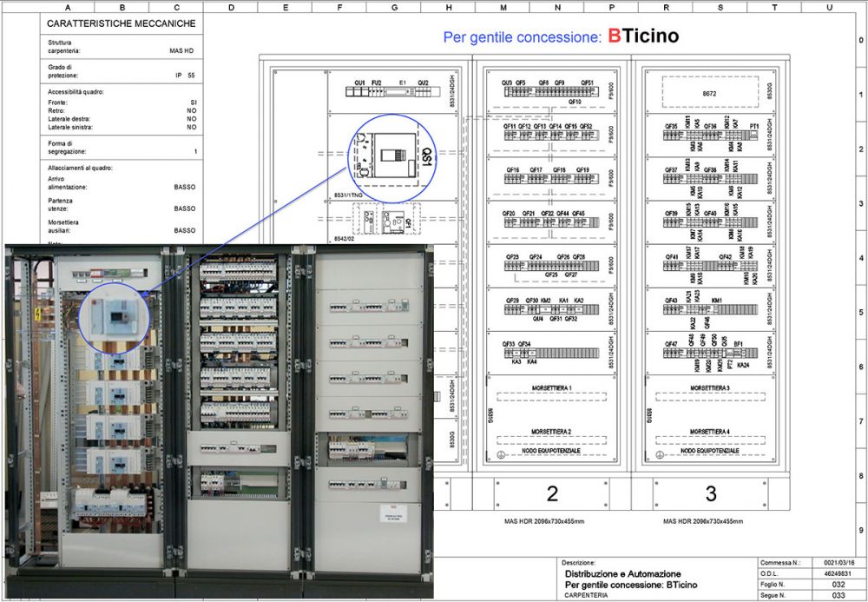Click the "Distribuzione e Automazione" description text
Viewport: 868px width, 602px height.
click(622, 573)
